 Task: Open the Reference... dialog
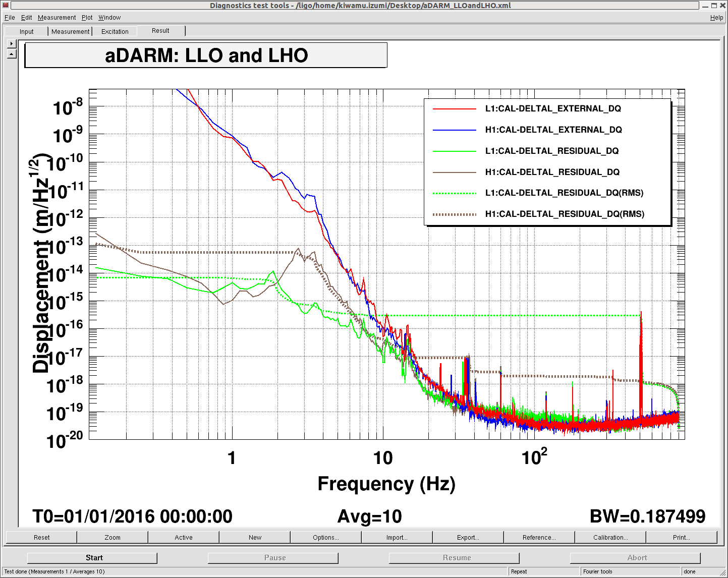click(x=539, y=537)
